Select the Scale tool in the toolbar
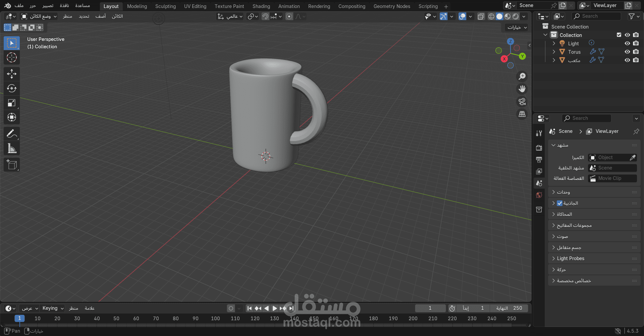 pyautogui.click(x=12, y=103)
